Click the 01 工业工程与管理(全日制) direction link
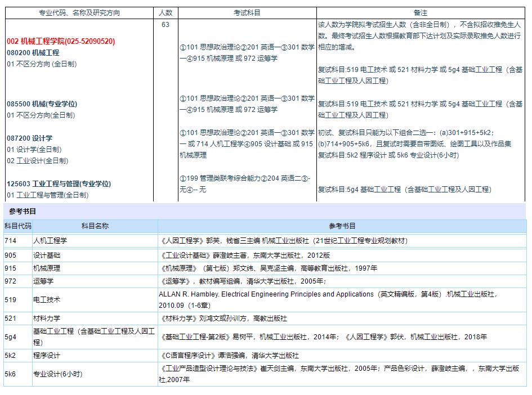Screen dimensions: 532x395 pos(48,195)
